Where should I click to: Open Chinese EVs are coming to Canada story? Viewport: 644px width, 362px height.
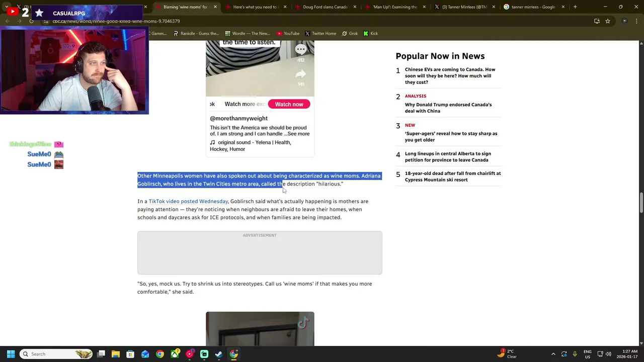(450, 76)
